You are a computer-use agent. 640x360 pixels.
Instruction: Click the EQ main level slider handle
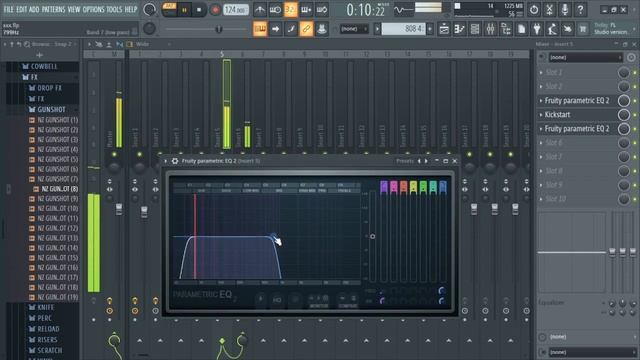pos(372,236)
